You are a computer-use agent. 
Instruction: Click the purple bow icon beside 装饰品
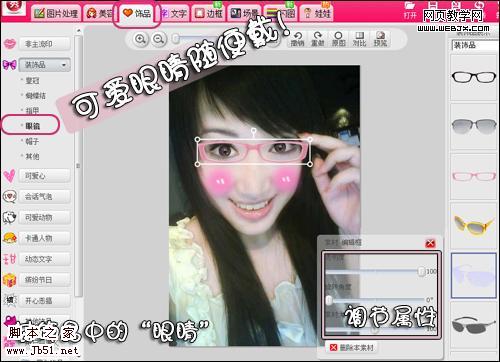click(9, 64)
